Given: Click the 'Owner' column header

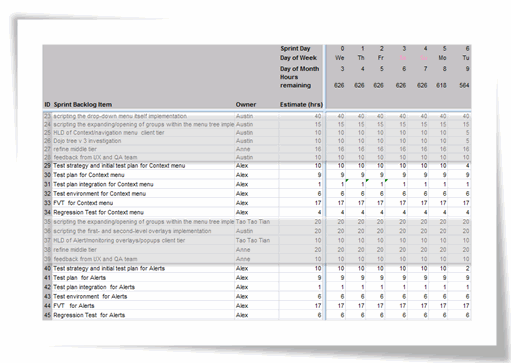Looking at the screenshot, I should [x=246, y=105].
